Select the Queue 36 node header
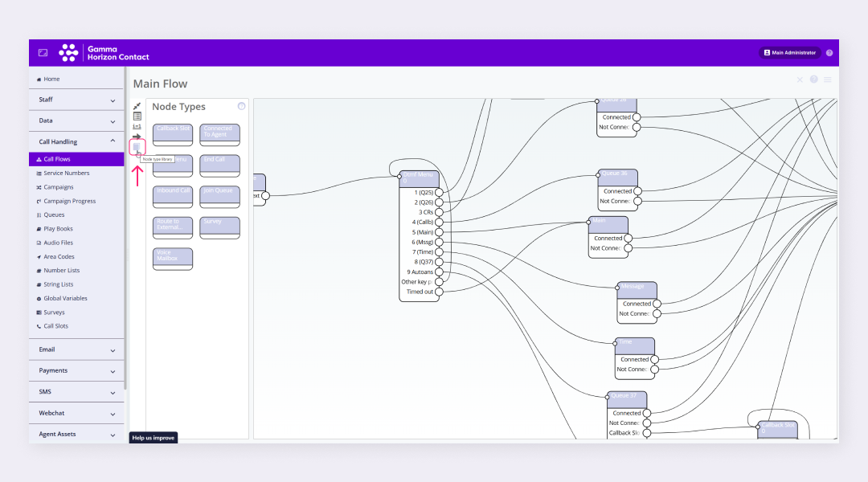 pos(618,178)
